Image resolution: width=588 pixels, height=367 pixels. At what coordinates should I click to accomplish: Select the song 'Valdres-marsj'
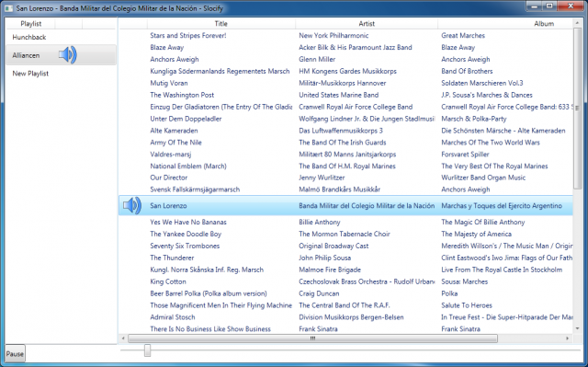pyautogui.click(x=171, y=155)
